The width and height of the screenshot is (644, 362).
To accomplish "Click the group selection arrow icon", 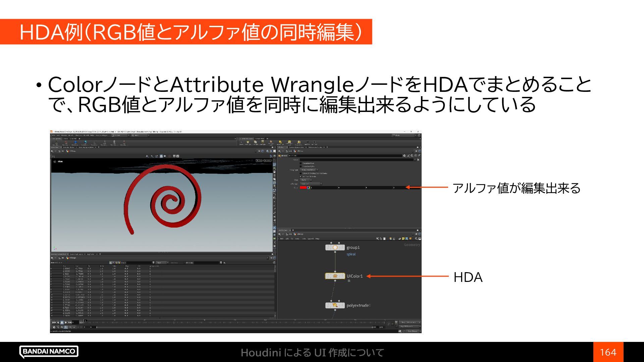I will 418,160.
